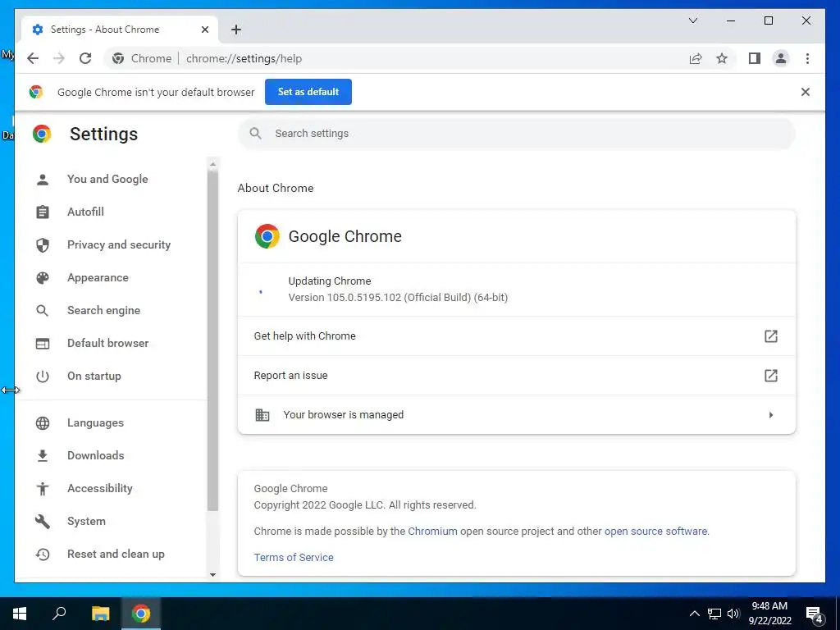Bookmark this page with the star icon
The width and height of the screenshot is (840, 630).
722,58
